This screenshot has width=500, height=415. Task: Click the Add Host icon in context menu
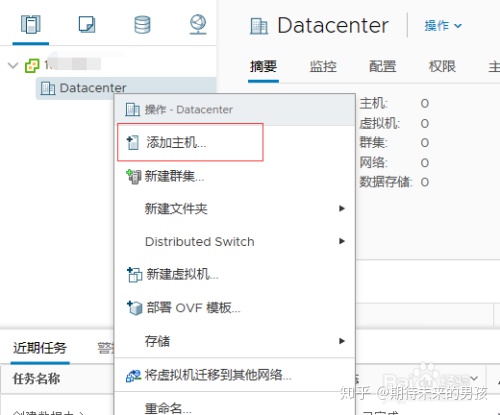133,143
